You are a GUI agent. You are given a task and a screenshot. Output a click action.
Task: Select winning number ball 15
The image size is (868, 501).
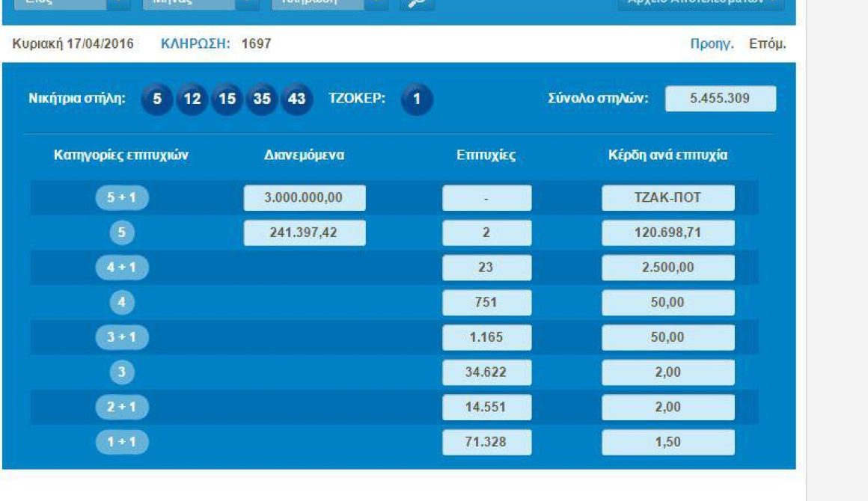pyautogui.click(x=227, y=99)
